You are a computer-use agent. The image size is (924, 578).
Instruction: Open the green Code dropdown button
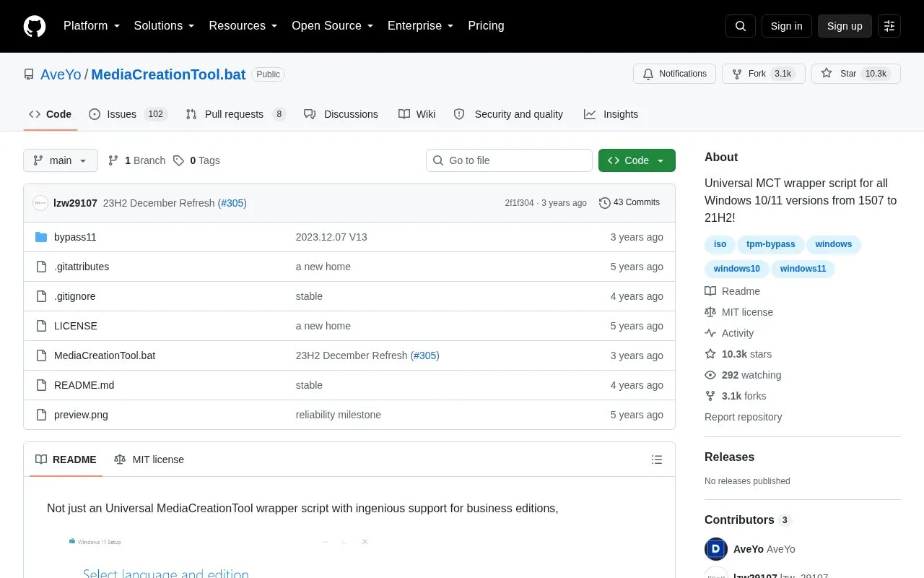(637, 160)
